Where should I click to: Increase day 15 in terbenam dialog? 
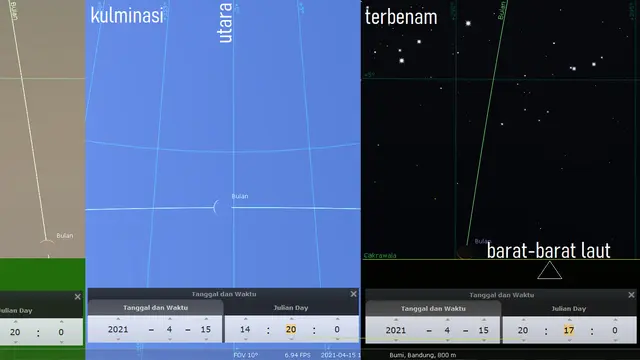pos(484,320)
